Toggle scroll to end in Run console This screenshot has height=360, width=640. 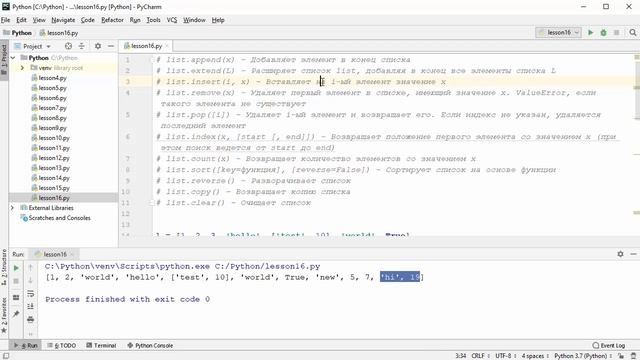(31, 307)
